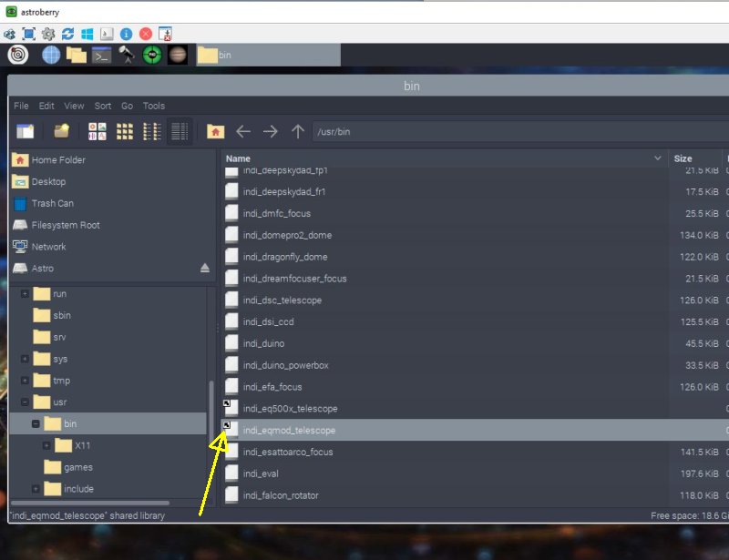
Task: Open the File menu
Action: coord(21,106)
